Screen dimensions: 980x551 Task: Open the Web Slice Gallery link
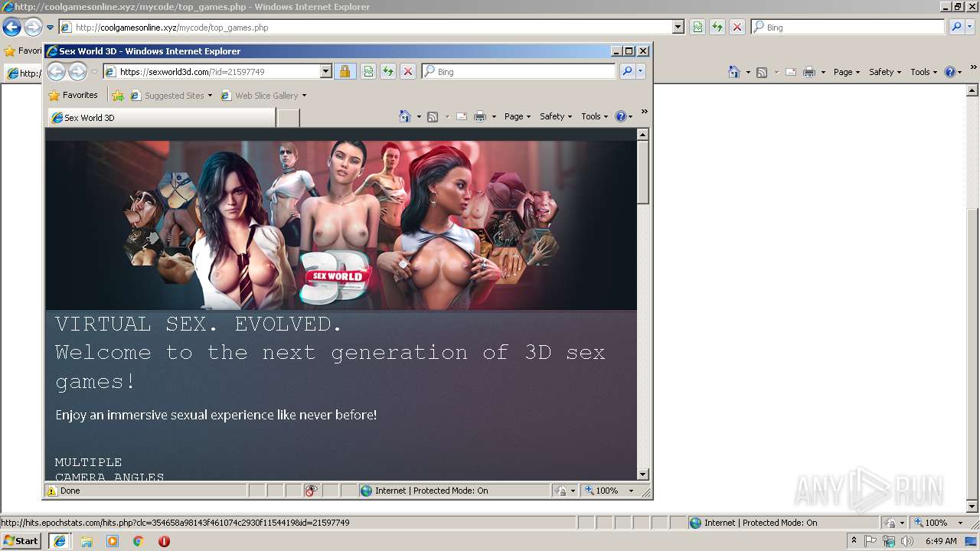[263, 96]
